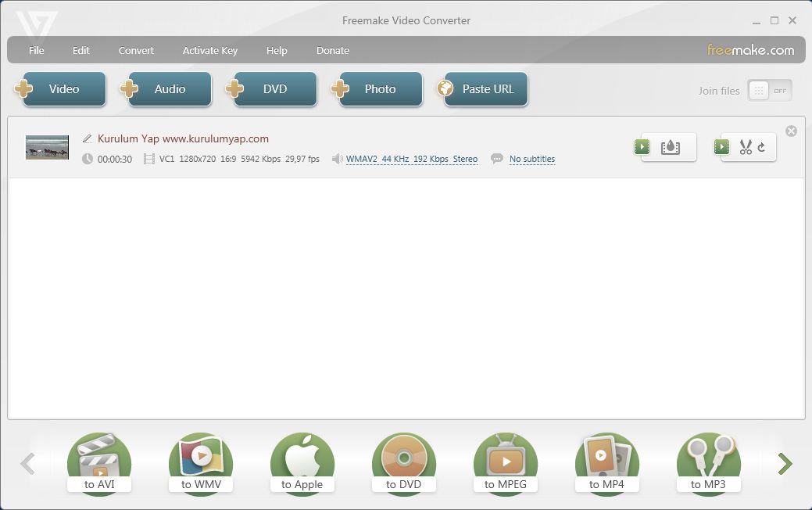Convert to DVD format
The height and width of the screenshot is (510, 812).
tap(404, 464)
